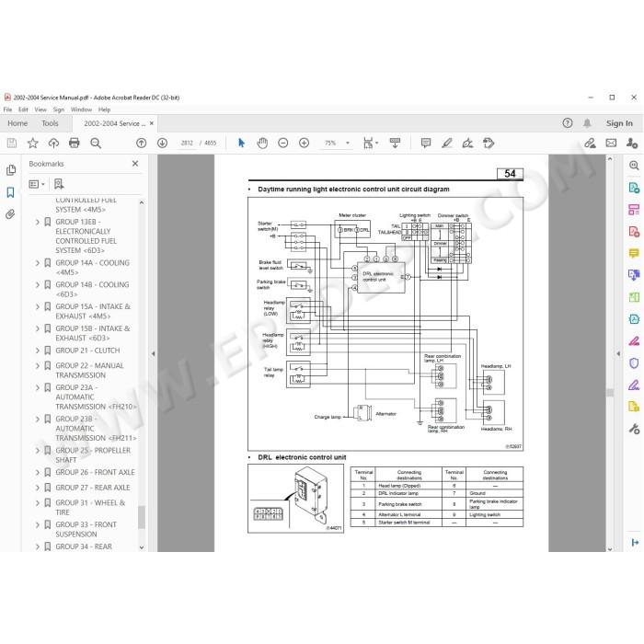
Task: Collapse the right tools pane arrow
Action: (x=618, y=353)
